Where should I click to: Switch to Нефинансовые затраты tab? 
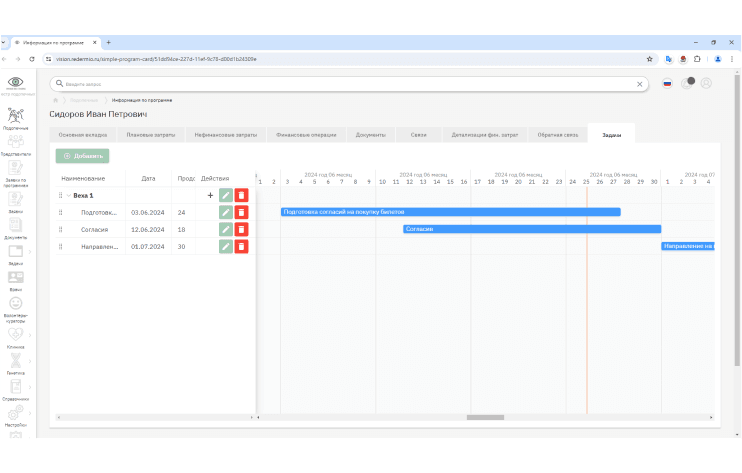click(226, 135)
